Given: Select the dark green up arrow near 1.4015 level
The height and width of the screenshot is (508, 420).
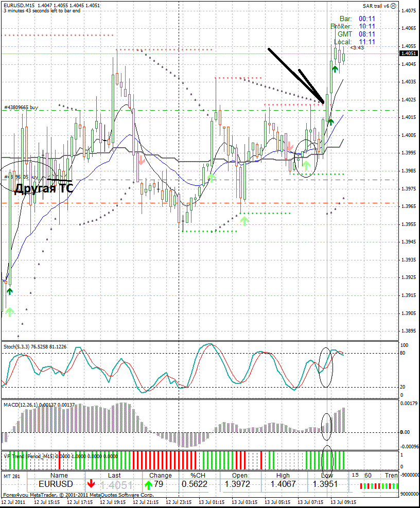Looking at the screenshot, I should (330, 122).
